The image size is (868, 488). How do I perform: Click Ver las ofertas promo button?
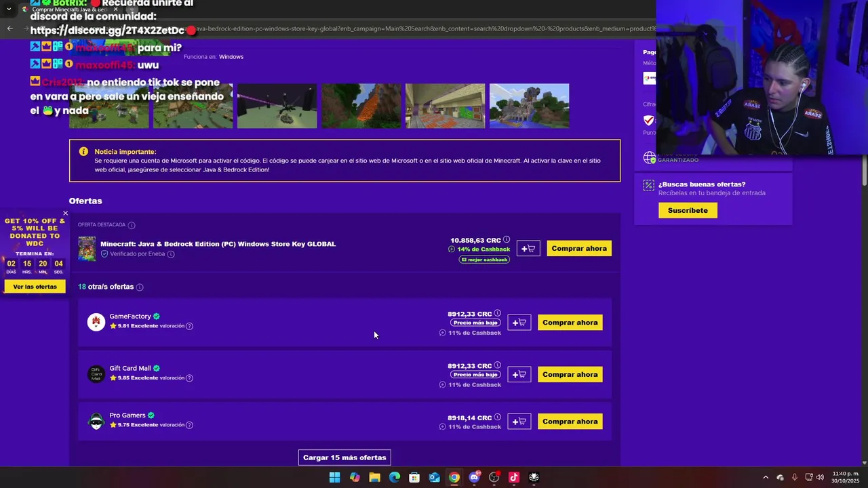pyautogui.click(x=35, y=287)
